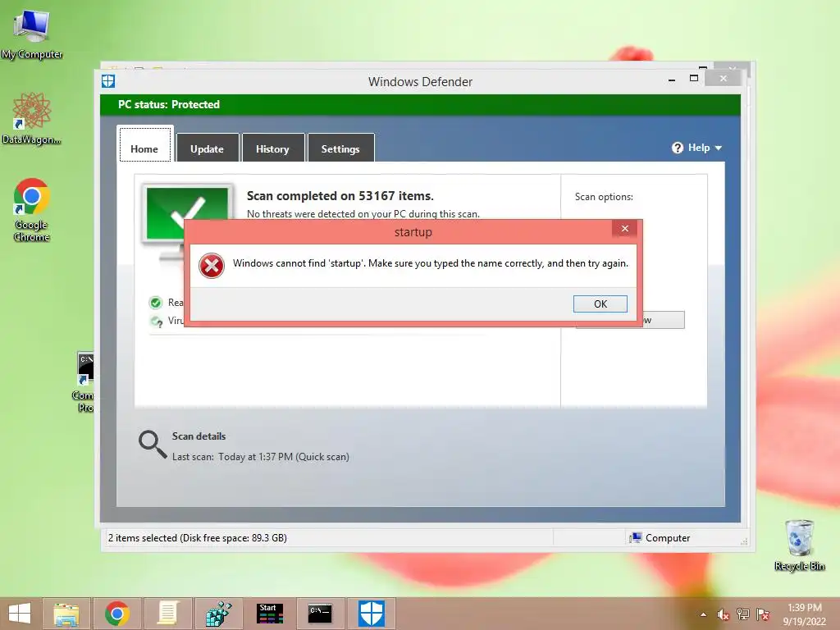The image size is (840, 630).
Task: Click the muted volume tray icon
Action: (x=724, y=614)
